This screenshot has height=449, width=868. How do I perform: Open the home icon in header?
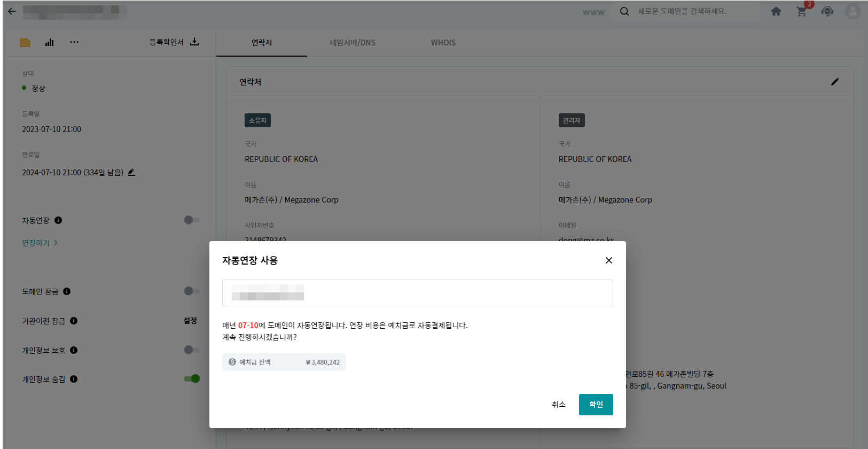(x=776, y=11)
